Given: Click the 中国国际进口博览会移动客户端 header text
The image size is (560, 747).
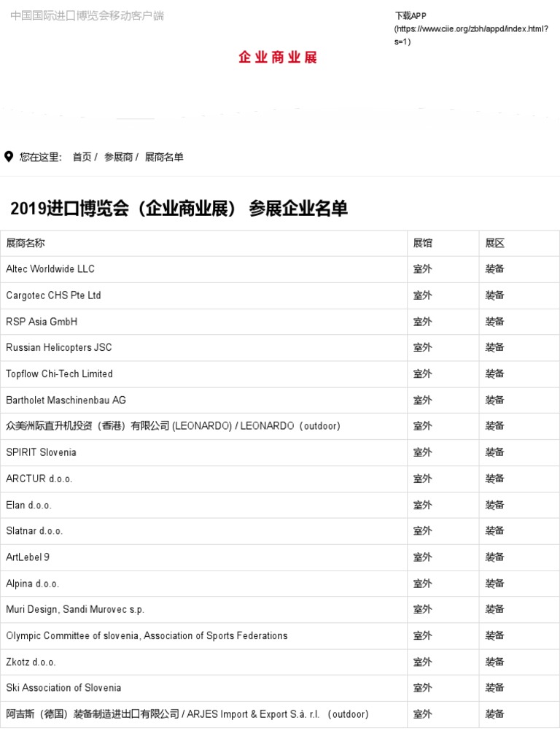Looking at the screenshot, I should point(87,16).
